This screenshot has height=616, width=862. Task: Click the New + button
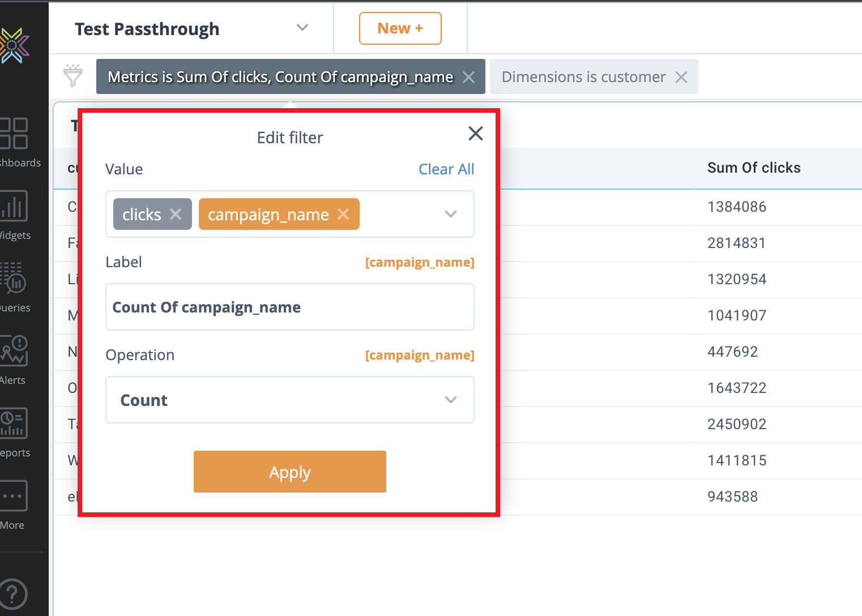400,28
